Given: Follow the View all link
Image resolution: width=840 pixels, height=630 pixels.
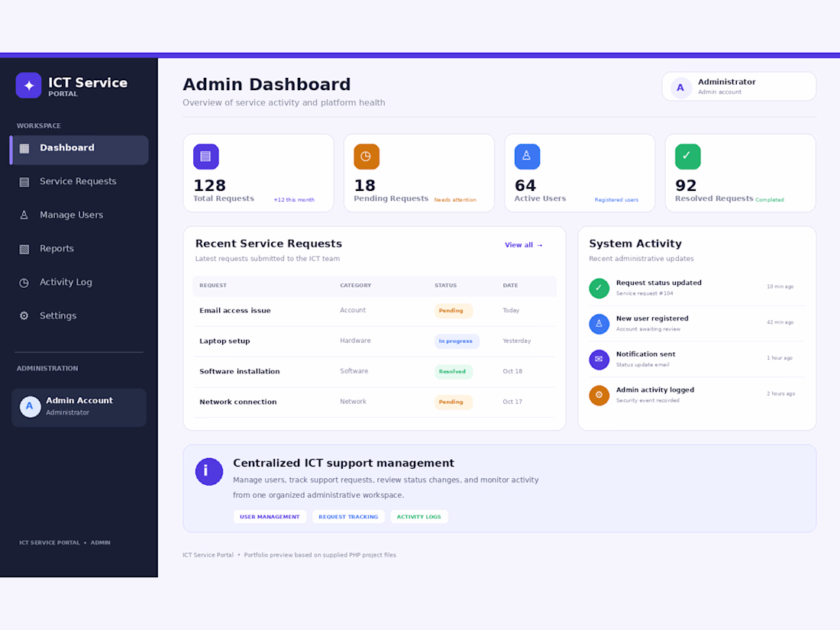Looking at the screenshot, I should [523, 245].
